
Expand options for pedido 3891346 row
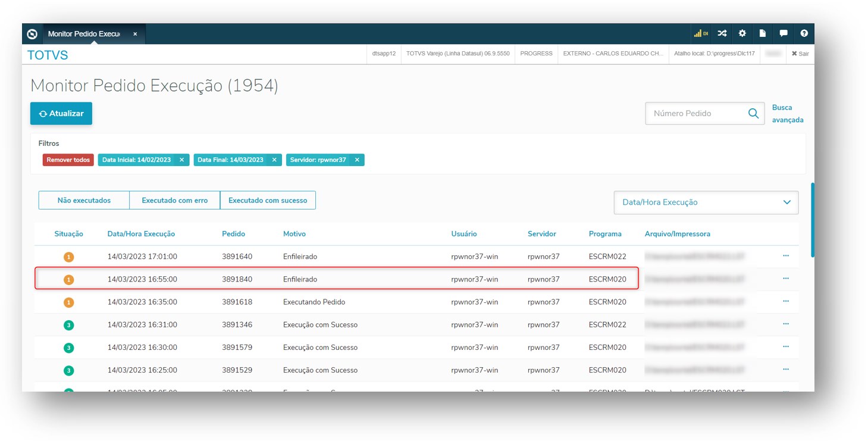point(785,324)
